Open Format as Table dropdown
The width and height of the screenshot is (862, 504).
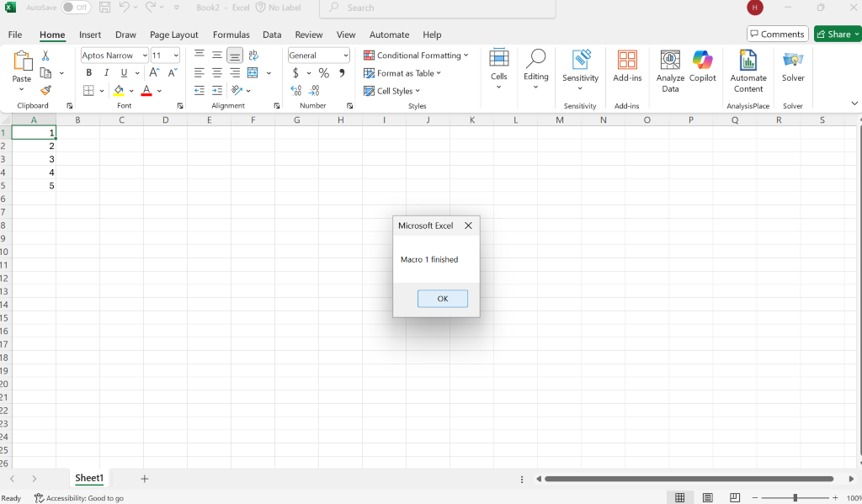click(x=402, y=73)
